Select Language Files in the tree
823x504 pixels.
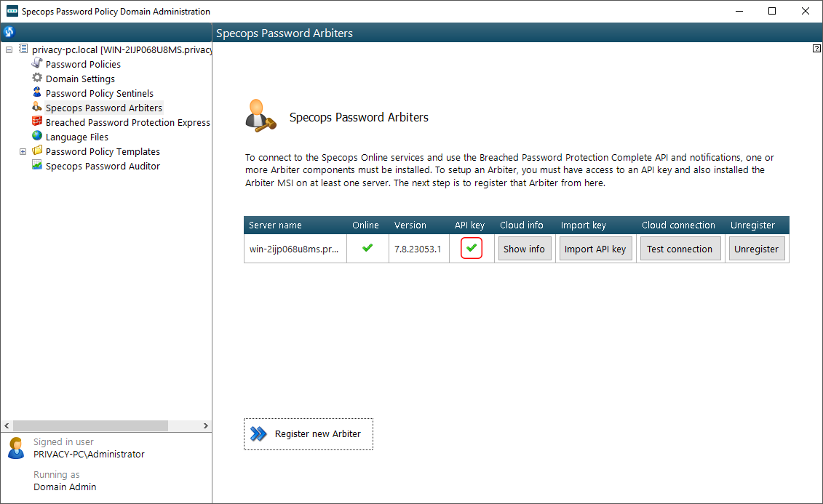pyautogui.click(x=76, y=137)
